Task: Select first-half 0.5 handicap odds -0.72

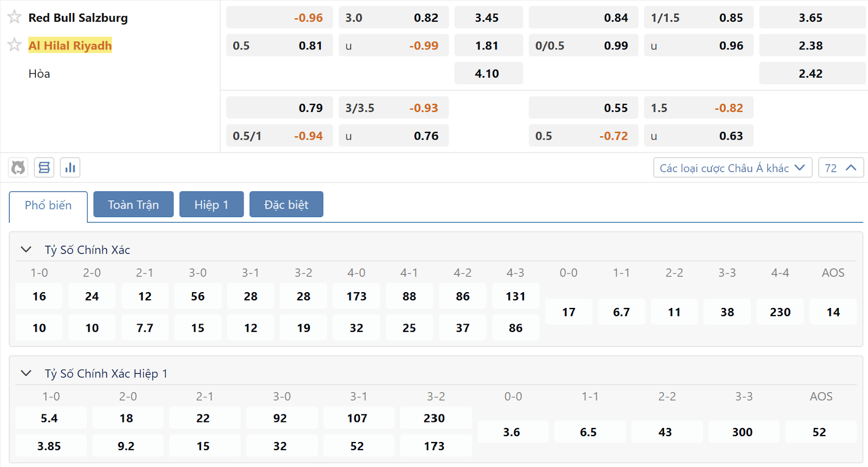Action: [x=583, y=136]
